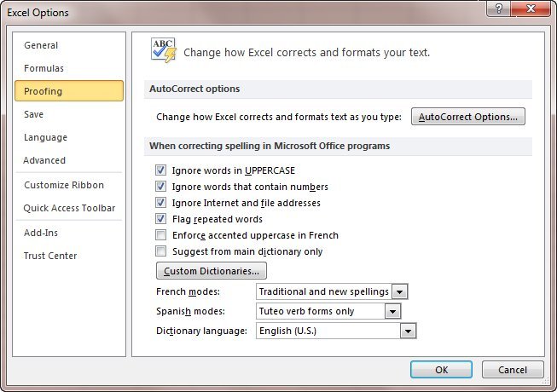Image resolution: width=557 pixels, height=392 pixels.
Task: Switch to the Formulas category
Action: point(44,68)
